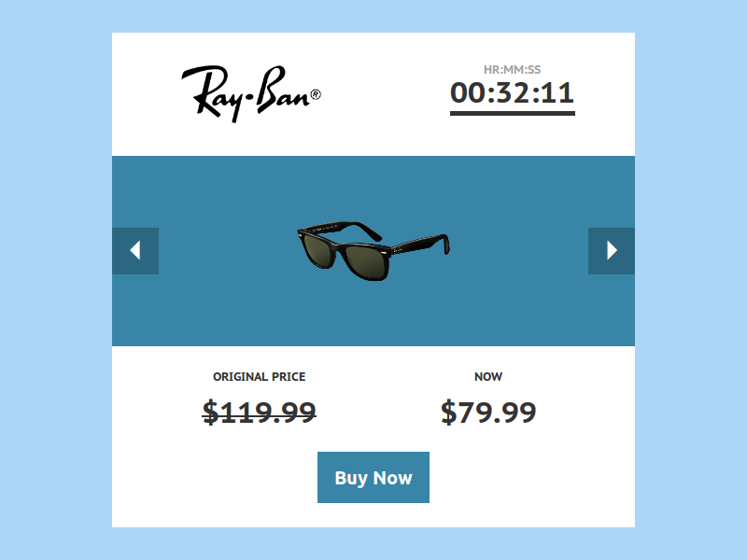This screenshot has height=560, width=747.
Task: Click the ORIGINAL PRICE heading
Action: click(260, 377)
